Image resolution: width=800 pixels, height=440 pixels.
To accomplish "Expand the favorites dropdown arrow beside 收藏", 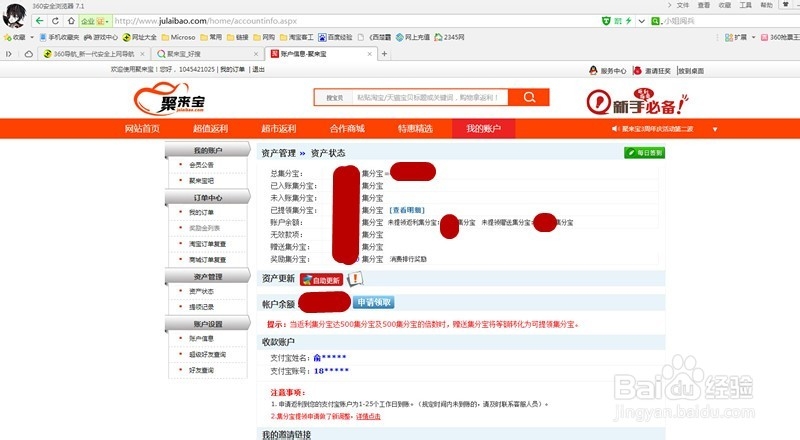I will pyautogui.click(x=32, y=37).
